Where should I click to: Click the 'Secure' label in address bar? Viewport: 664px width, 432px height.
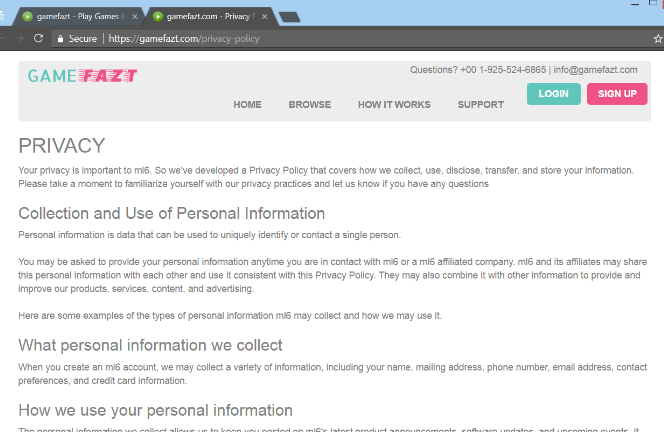coord(83,39)
